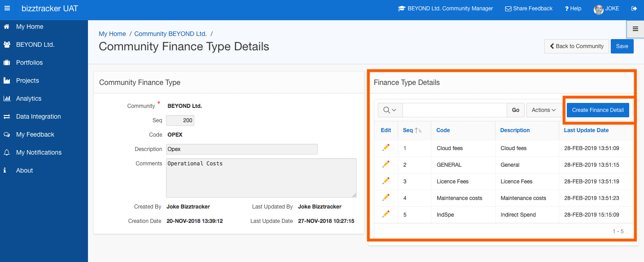Click the Comments textarea with Operational Costs
The width and height of the screenshot is (644, 262).
pyautogui.click(x=261, y=178)
